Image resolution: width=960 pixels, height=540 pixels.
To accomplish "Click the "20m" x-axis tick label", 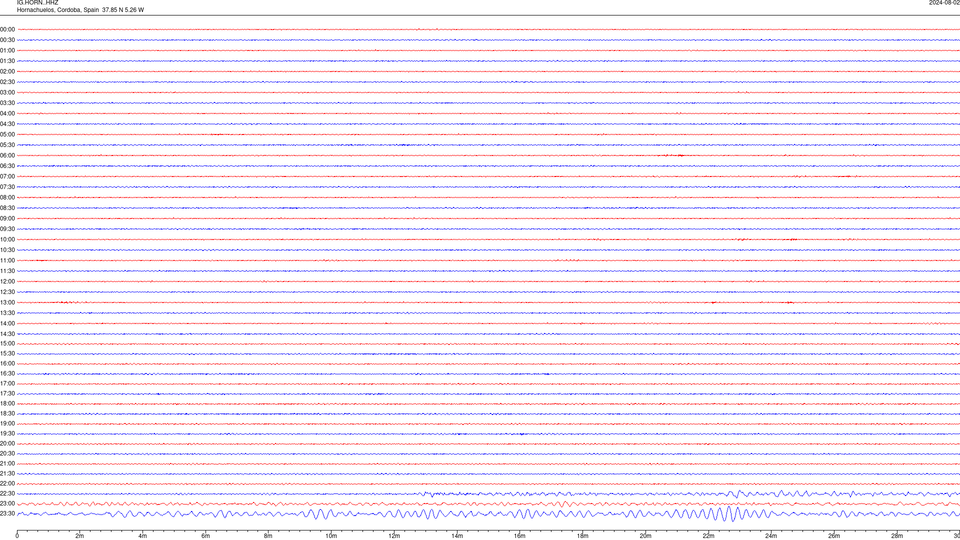I will (645, 536).
